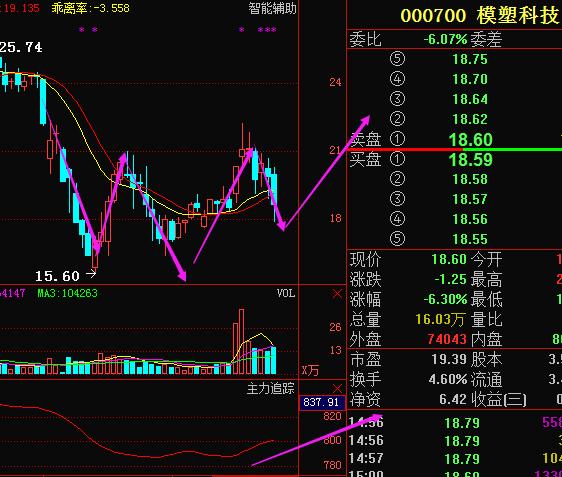562x477 pixels.
Task: Click the 24 price axis label
Action: [x=335, y=82]
